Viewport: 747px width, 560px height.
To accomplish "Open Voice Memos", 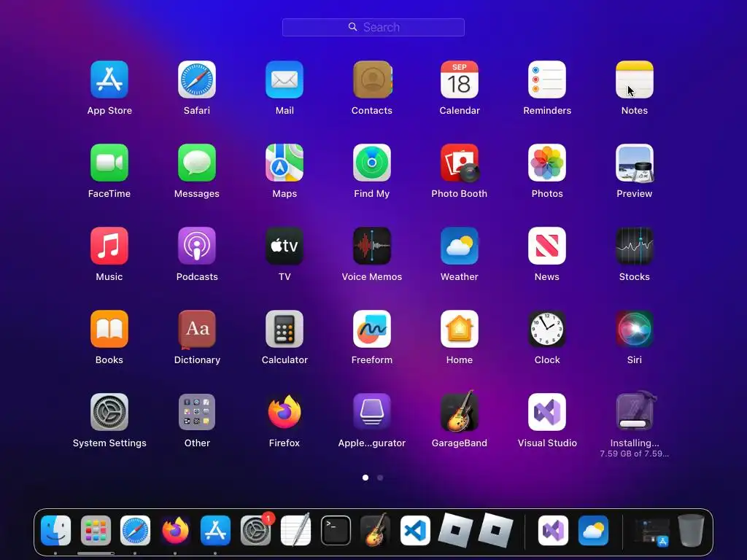I will tap(372, 246).
